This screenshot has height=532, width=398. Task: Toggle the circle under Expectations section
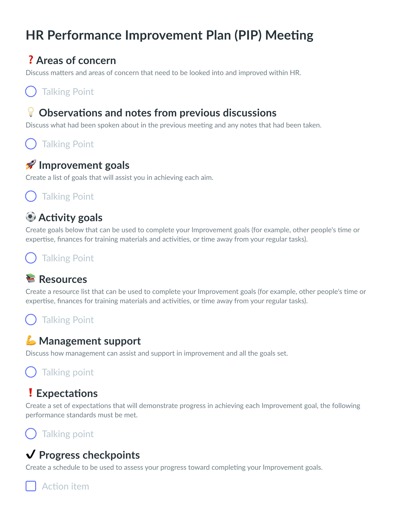(x=31, y=434)
